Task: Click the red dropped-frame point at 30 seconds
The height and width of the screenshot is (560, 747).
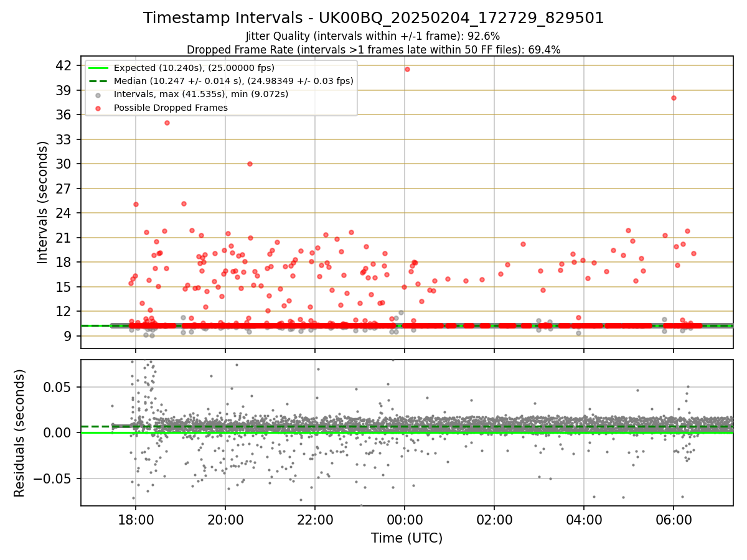Action: click(250, 164)
